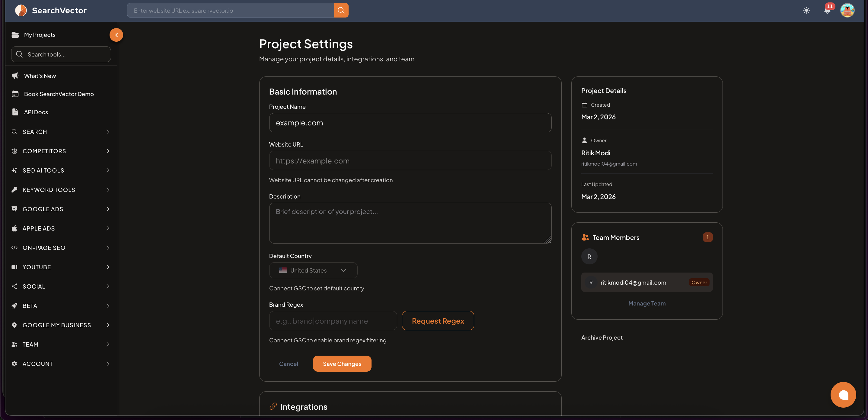Image resolution: width=868 pixels, height=420 pixels.
Task: Focus the Brand Regex input
Action: tap(333, 321)
